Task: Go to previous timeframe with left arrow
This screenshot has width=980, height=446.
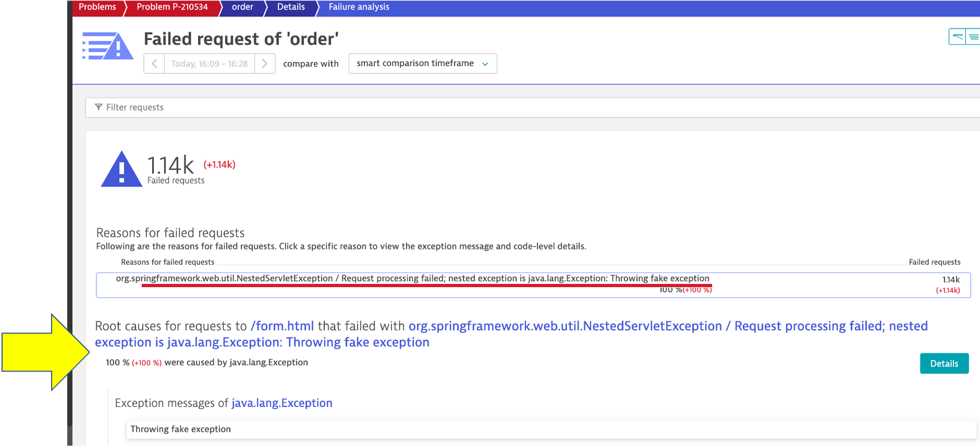Action: tap(154, 64)
